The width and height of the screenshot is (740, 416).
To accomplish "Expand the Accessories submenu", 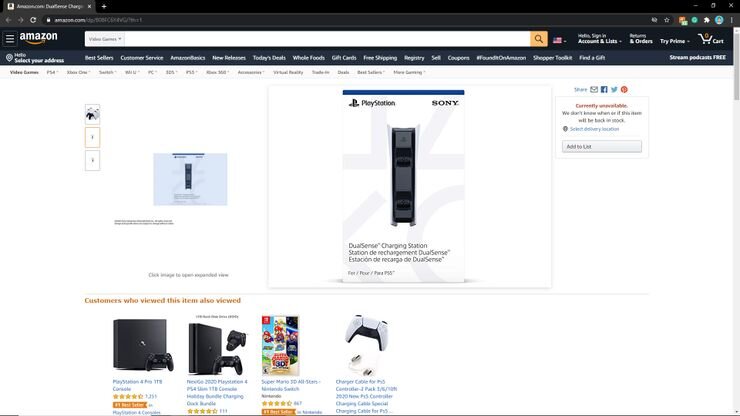I will click(251, 72).
